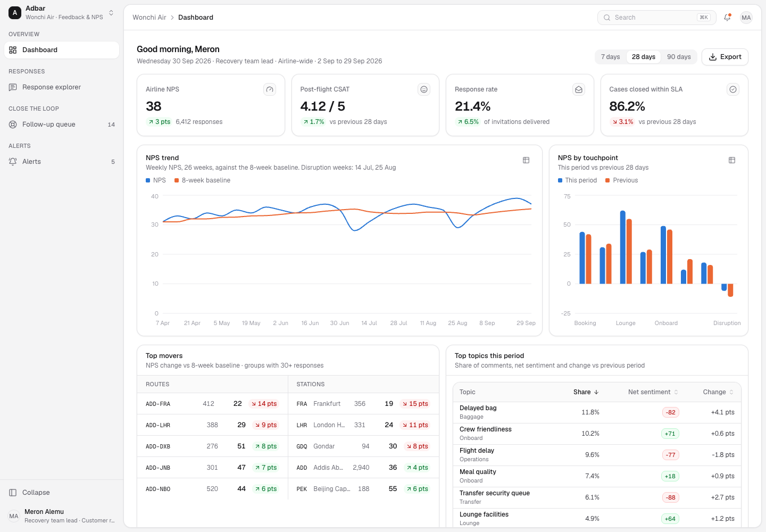Click the Export download icon
Viewport: 766px width, 532px height.
[713, 57]
